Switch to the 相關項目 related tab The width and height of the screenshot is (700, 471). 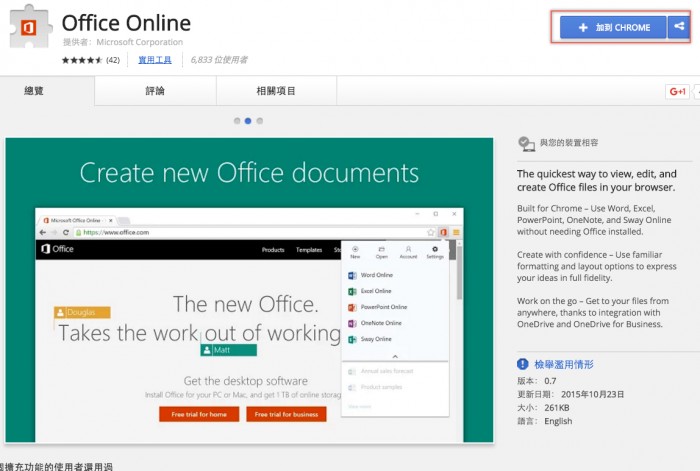click(x=276, y=91)
